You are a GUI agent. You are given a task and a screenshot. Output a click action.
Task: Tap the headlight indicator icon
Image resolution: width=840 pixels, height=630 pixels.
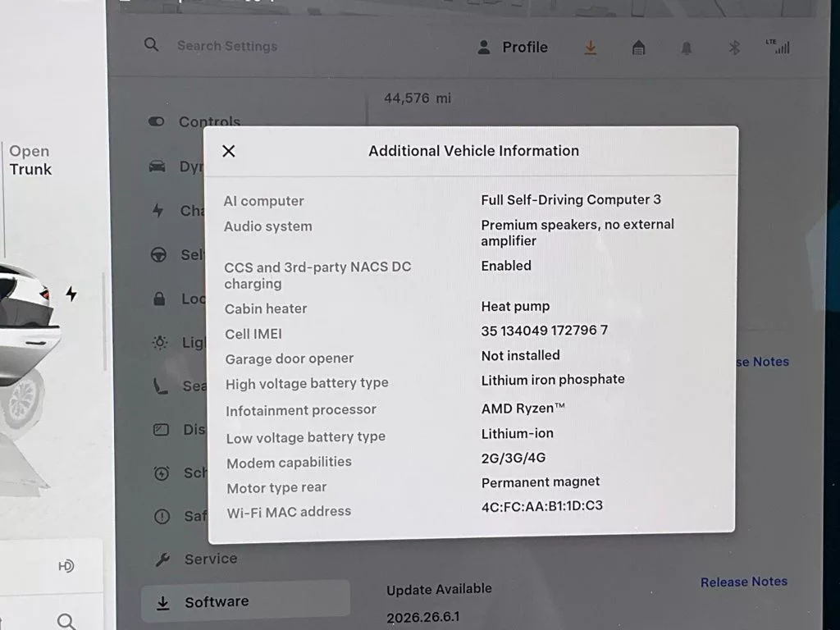point(66,566)
